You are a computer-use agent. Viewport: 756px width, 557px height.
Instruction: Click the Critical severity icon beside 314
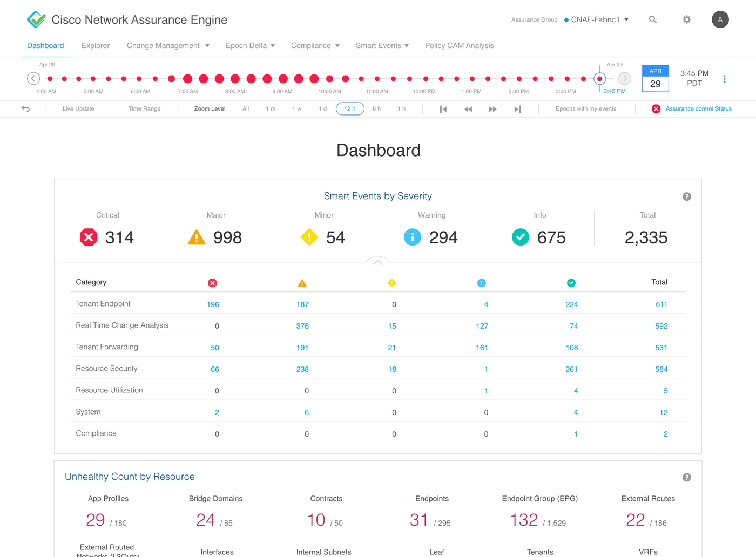coord(89,237)
